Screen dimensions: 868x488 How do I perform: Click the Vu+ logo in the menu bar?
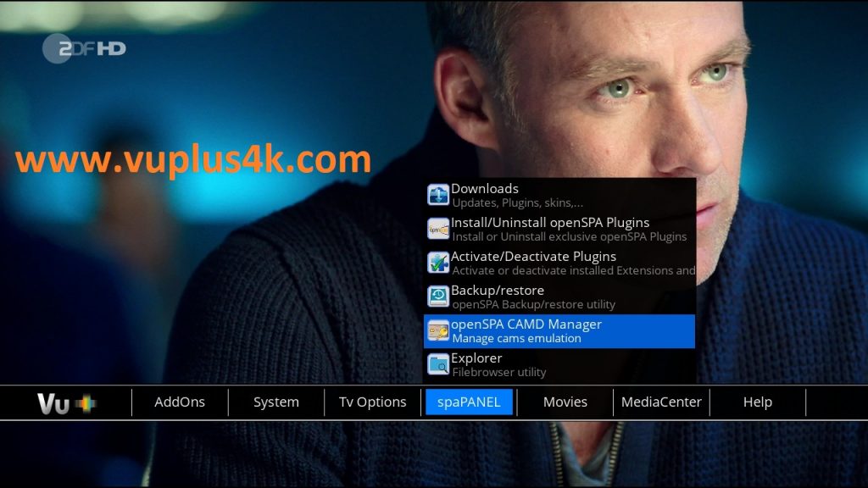(66, 403)
